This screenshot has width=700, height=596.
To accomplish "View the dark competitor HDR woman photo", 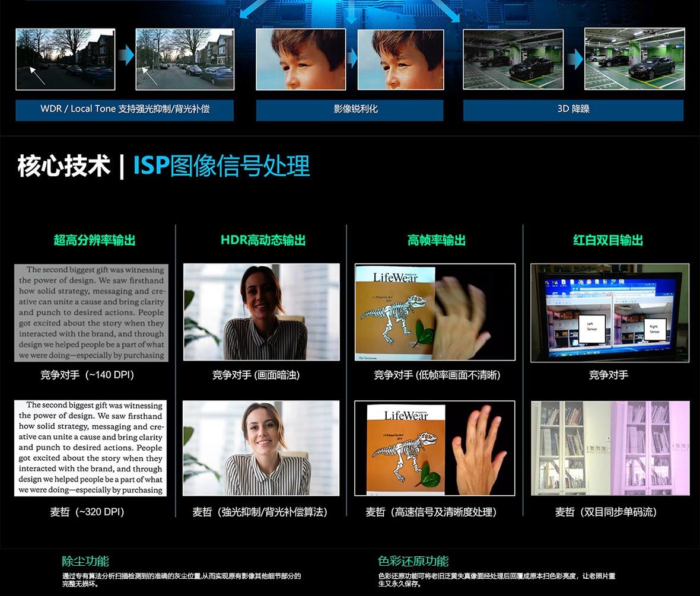I will (262, 312).
